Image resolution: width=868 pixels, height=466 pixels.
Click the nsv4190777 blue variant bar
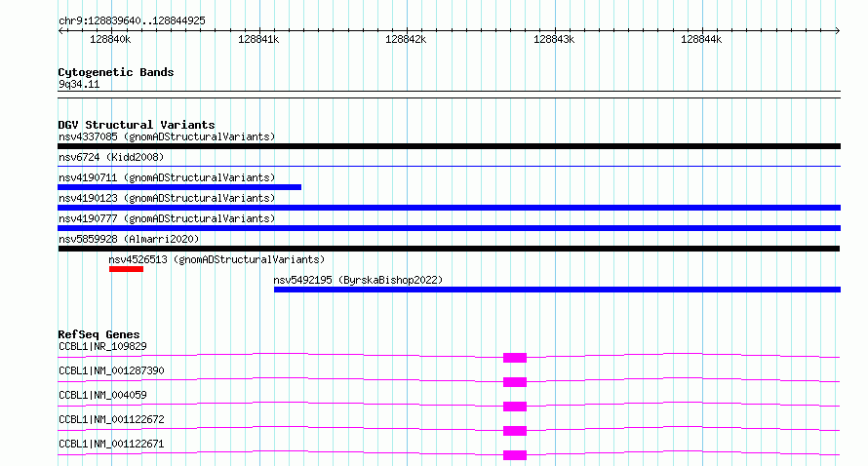tap(449, 228)
